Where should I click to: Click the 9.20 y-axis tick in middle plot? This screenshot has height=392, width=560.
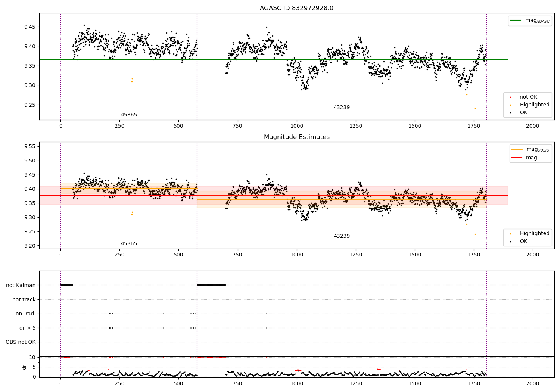click(30, 246)
